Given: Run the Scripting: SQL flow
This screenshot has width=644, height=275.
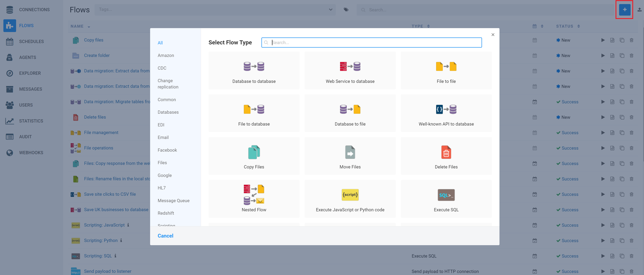Looking at the screenshot, I should pyautogui.click(x=603, y=256).
